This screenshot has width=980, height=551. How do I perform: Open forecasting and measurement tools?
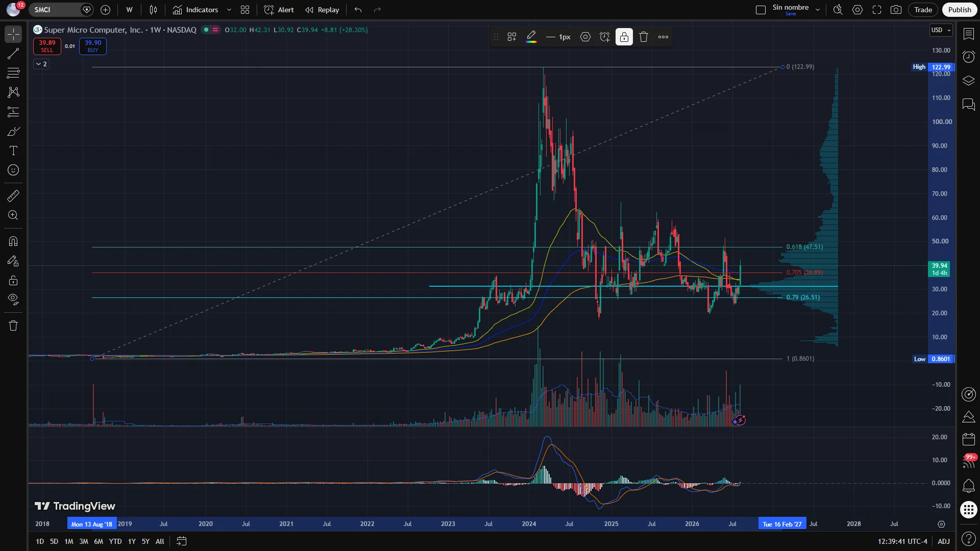[x=13, y=112]
